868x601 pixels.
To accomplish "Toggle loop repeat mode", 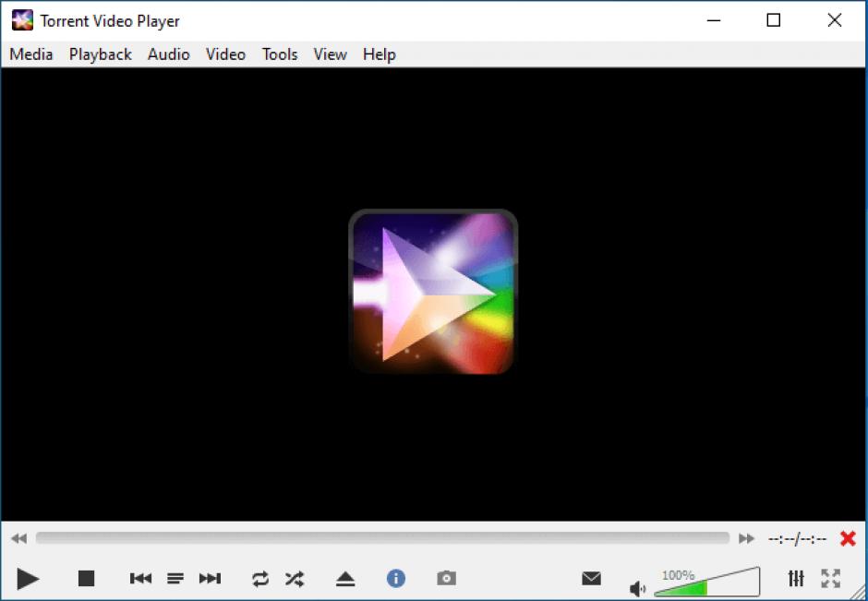I will click(260, 579).
